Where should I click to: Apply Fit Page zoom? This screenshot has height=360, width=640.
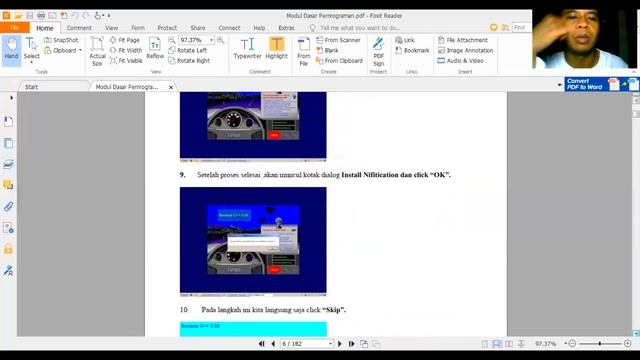point(125,40)
